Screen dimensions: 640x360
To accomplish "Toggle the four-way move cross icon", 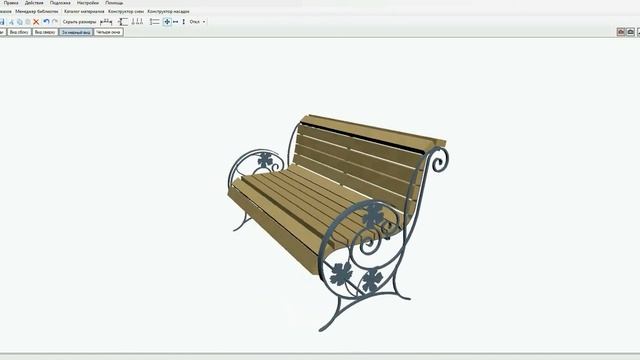I will (x=167, y=22).
